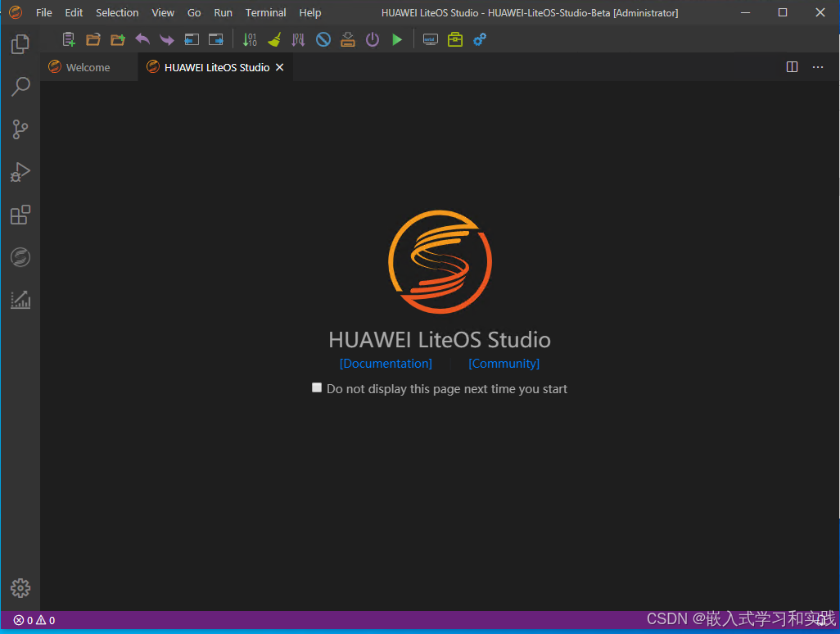Open the Extensions sidebar icon

tap(20, 215)
